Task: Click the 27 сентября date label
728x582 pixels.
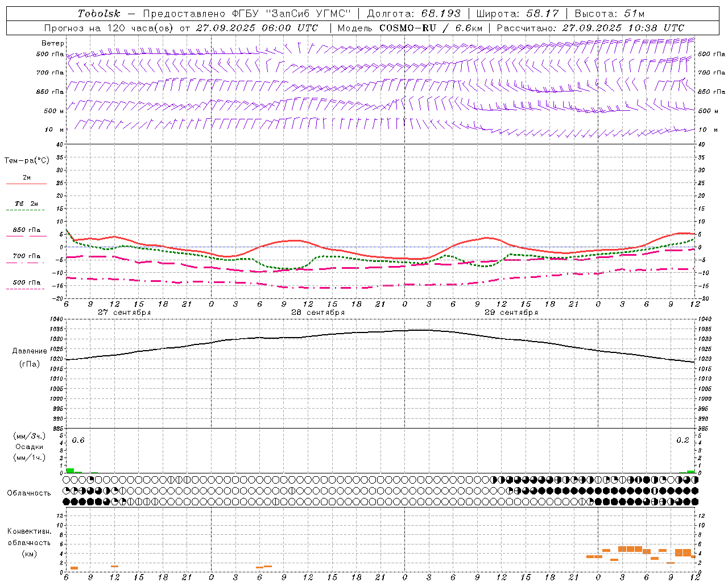Action: click(124, 313)
